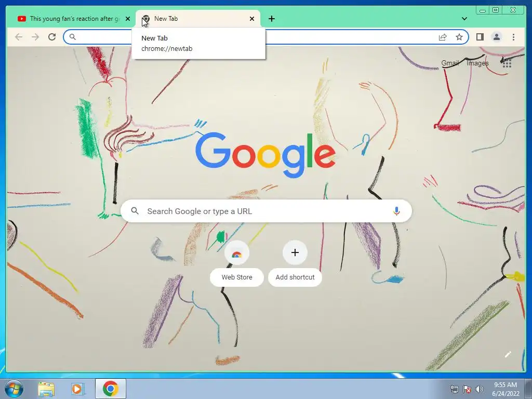This screenshot has width=532, height=399.
Task: Click the Show desktop strip
Action: point(528,389)
